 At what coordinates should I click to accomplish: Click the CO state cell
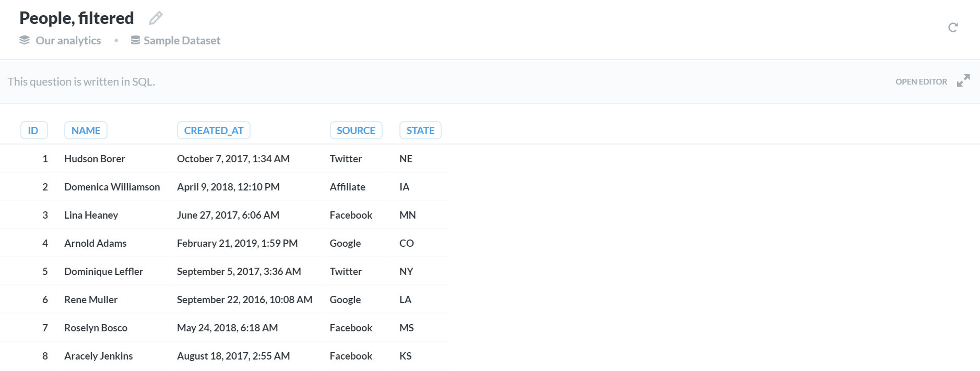coord(407,243)
